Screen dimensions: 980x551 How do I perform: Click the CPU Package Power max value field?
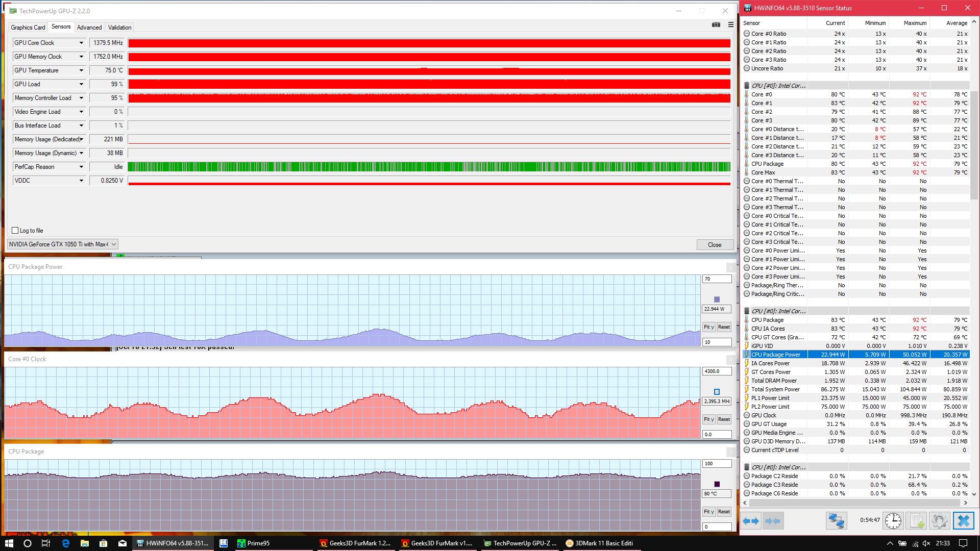click(717, 279)
